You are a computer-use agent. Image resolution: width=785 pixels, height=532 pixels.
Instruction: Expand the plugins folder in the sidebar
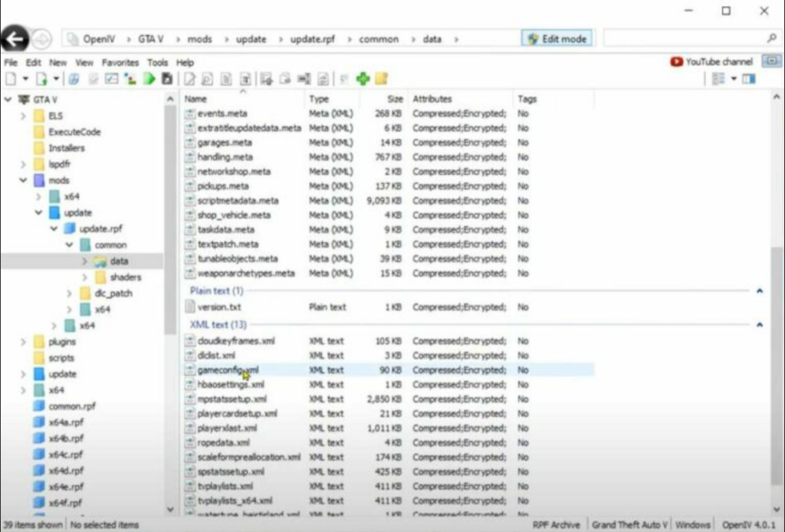coord(24,342)
